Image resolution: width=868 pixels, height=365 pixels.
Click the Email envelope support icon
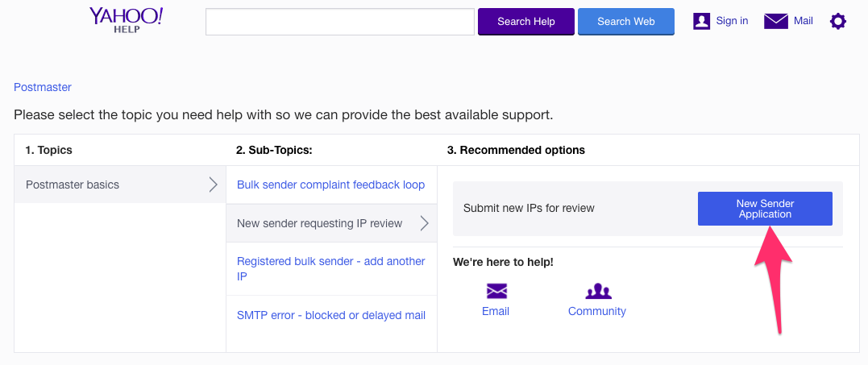(x=496, y=291)
